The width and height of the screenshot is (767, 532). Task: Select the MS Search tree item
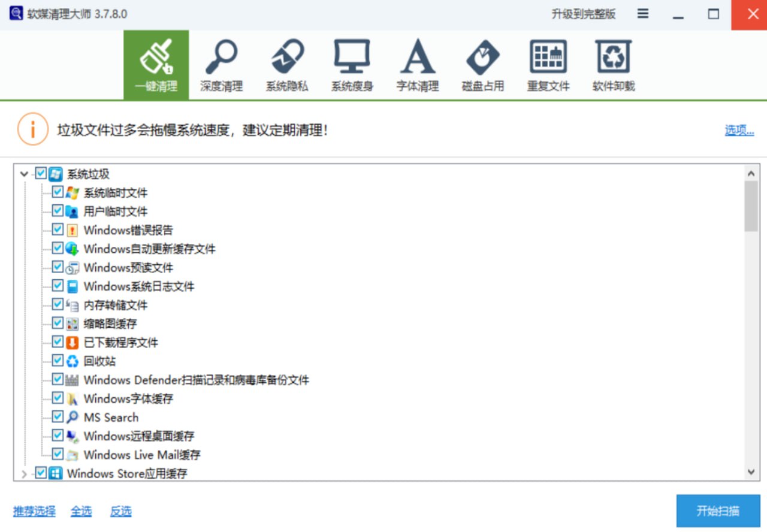click(111, 418)
